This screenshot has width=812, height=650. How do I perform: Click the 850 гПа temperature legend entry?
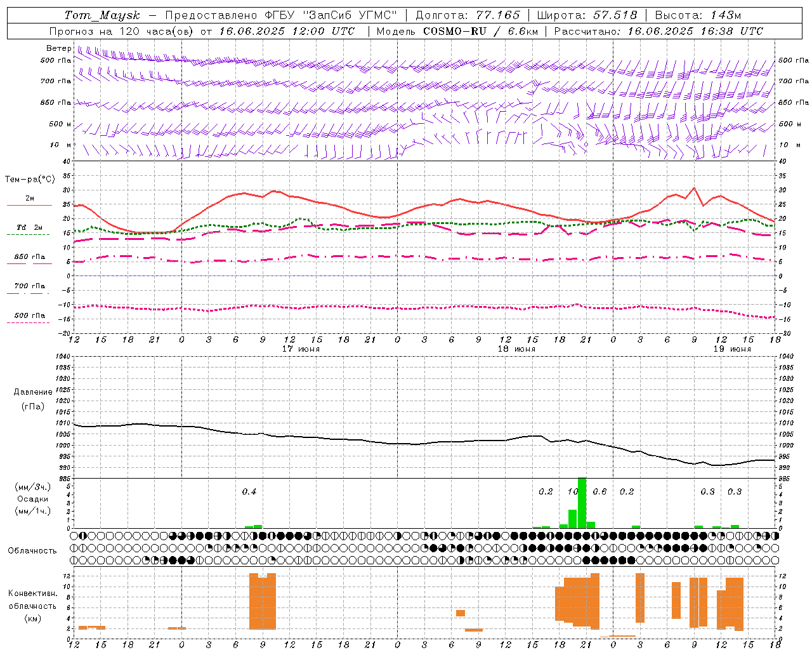[x=29, y=257]
